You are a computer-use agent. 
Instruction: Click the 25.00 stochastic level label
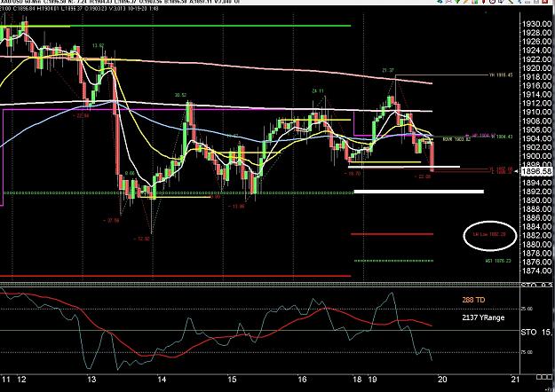(527, 309)
